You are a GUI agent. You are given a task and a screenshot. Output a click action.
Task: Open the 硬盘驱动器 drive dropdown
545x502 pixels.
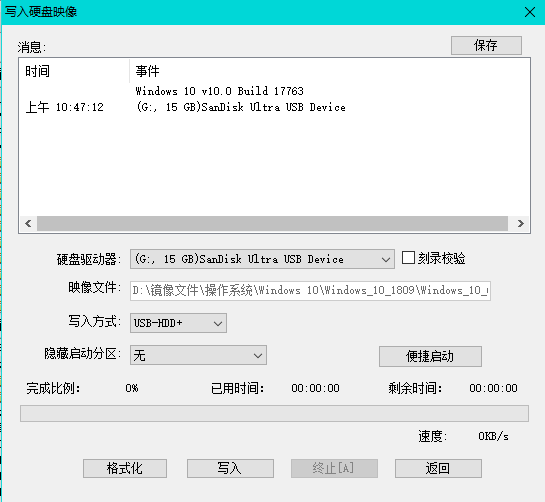coord(262,259)
